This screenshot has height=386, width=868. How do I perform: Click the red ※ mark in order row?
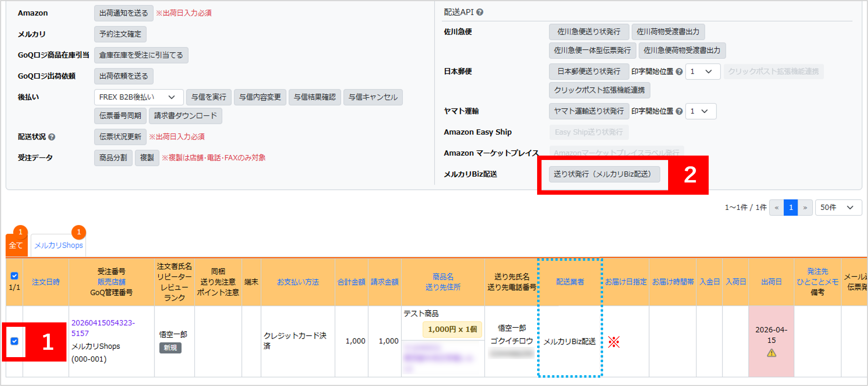[614, 342]
